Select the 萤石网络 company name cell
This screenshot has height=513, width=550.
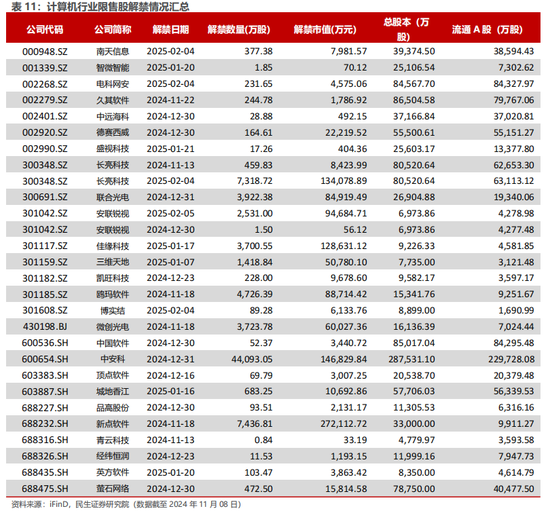[113, 488]
